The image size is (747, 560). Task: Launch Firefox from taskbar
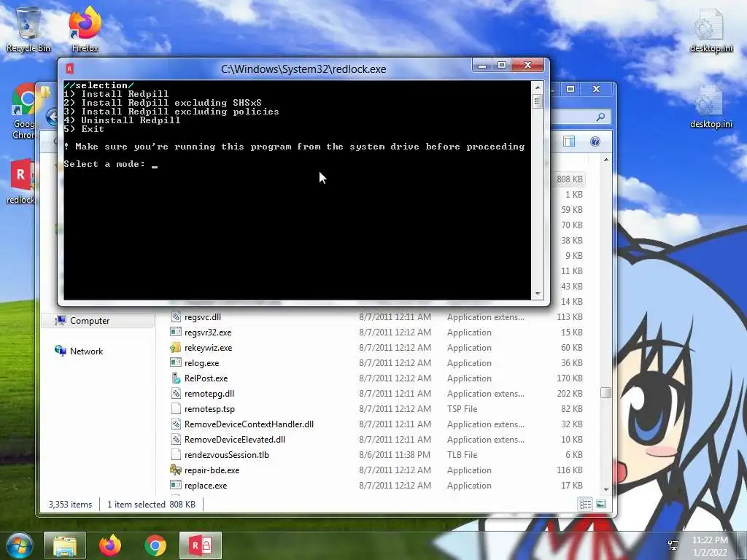click(110, 545)
